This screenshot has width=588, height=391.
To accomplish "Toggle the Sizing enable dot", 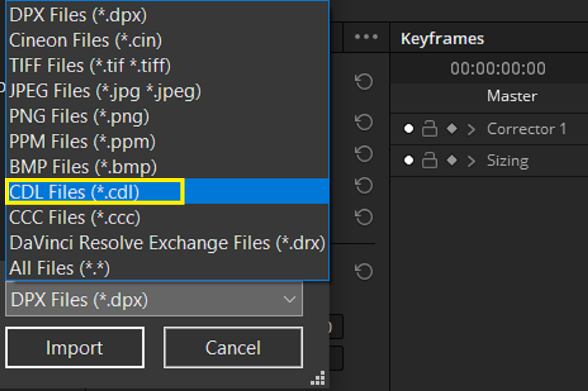I will [409, 161].
